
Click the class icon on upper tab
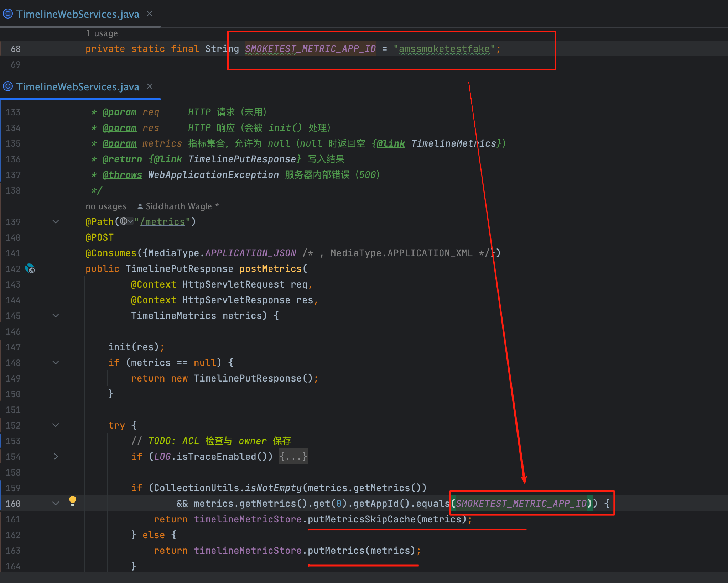pyautogui.click(x=8, y=14)
